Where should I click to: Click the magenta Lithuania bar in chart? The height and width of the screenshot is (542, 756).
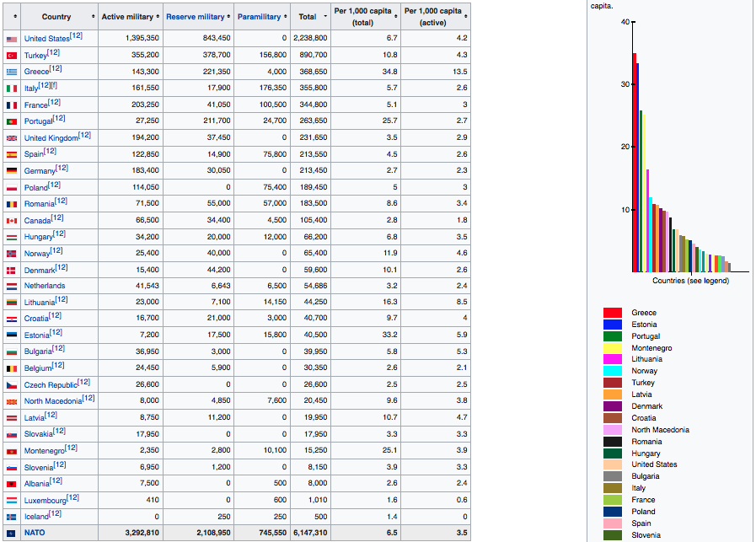pos(647,221)
